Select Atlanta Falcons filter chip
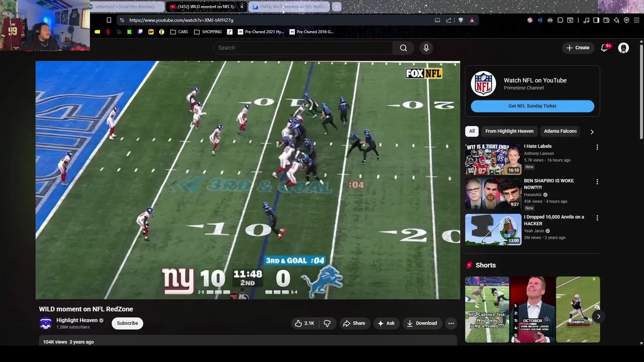Image resolution: width=644 pixels, height=362 pixels. (x=560, y=131)
